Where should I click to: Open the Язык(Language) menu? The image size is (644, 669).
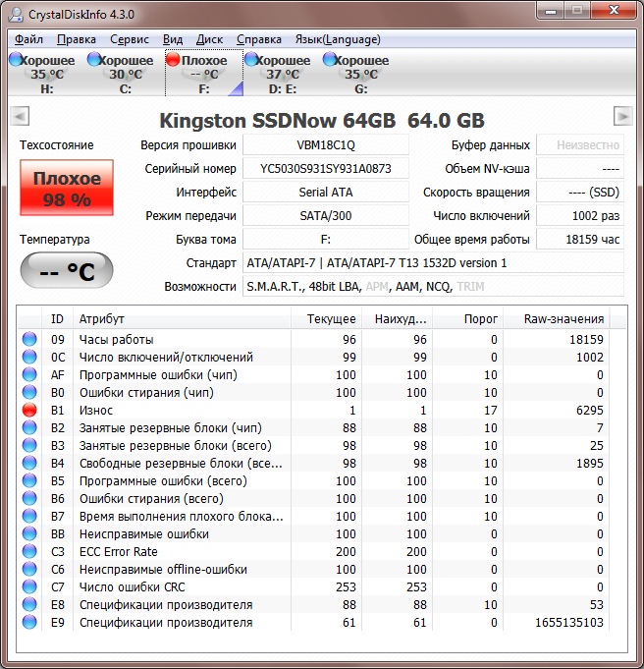click(337, 39)
